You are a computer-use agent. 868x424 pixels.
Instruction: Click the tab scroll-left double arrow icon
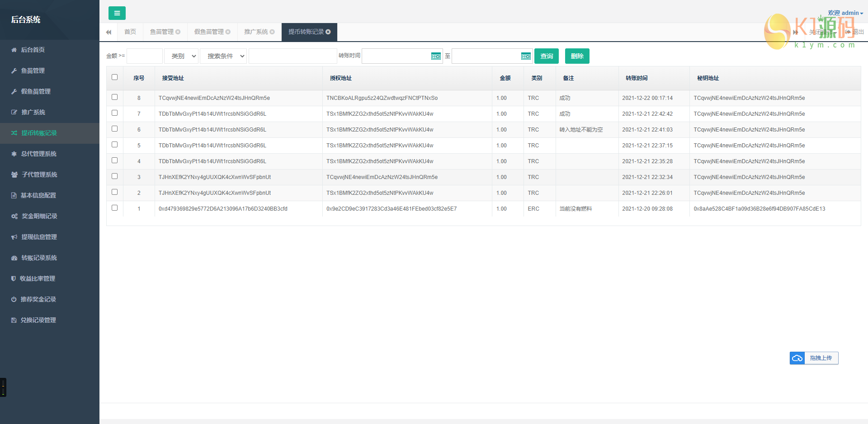click(108, 32)
